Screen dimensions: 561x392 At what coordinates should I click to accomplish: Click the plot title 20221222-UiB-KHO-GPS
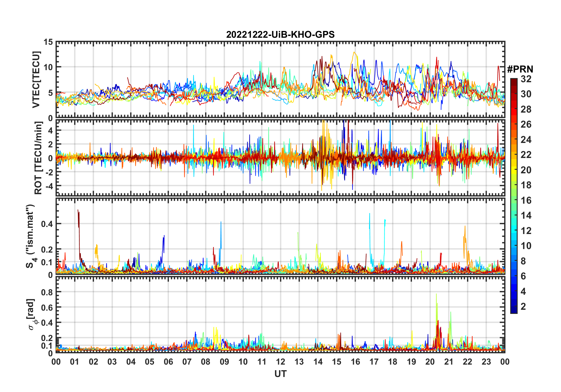(x=280, y=34)
